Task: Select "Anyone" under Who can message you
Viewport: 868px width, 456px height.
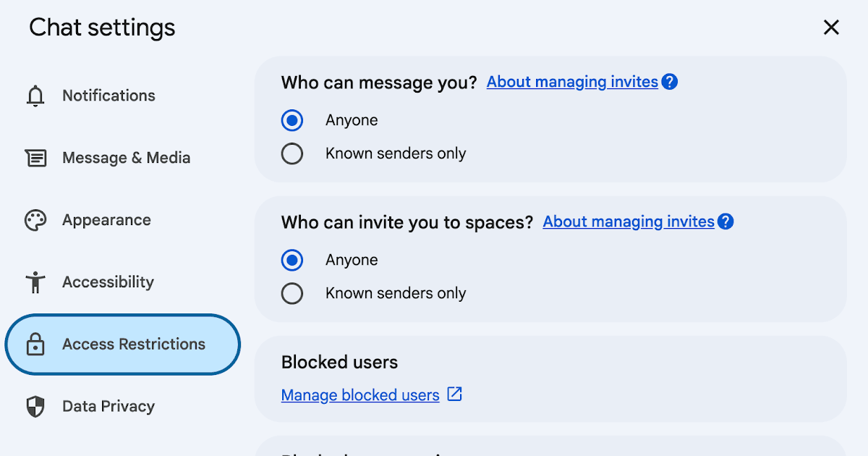Action: click(292, 120)
